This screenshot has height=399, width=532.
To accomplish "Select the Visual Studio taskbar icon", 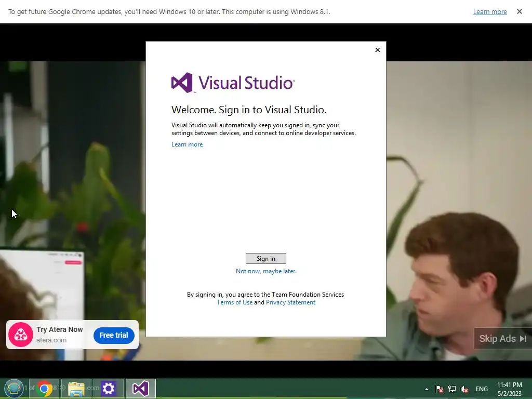I will (x=141, y=389).
